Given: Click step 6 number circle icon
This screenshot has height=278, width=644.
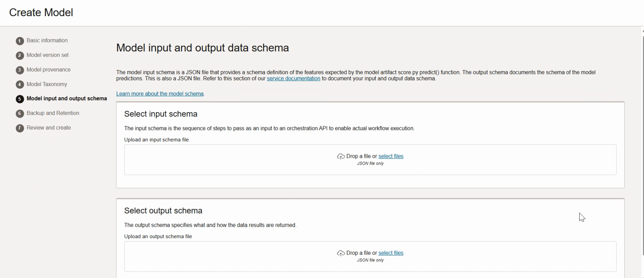Looking at the screenshot, I should coord(20,114).
